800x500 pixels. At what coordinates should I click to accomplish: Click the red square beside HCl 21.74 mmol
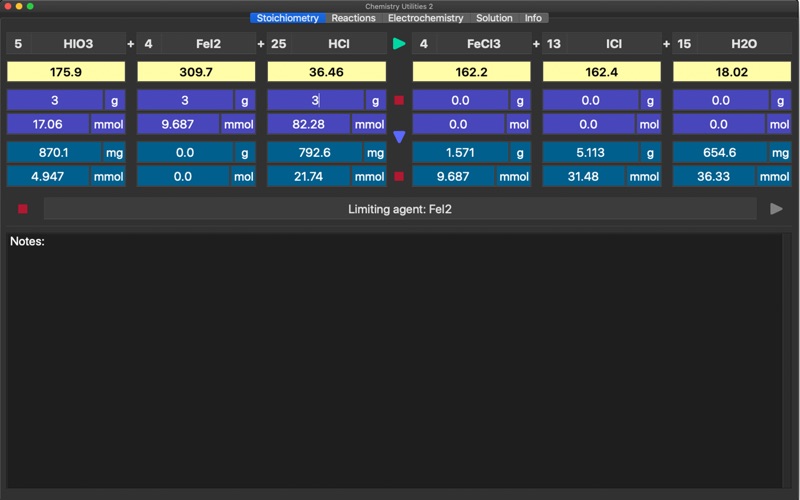click(399, 177)
